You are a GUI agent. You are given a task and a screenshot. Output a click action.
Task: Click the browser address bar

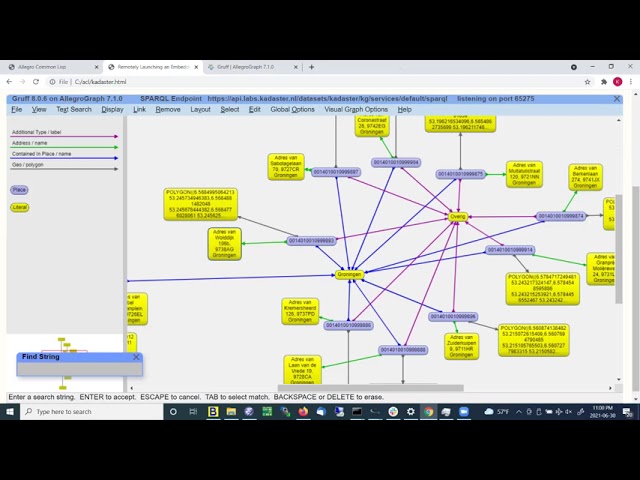pyautogui.click(x=314, y=82)
